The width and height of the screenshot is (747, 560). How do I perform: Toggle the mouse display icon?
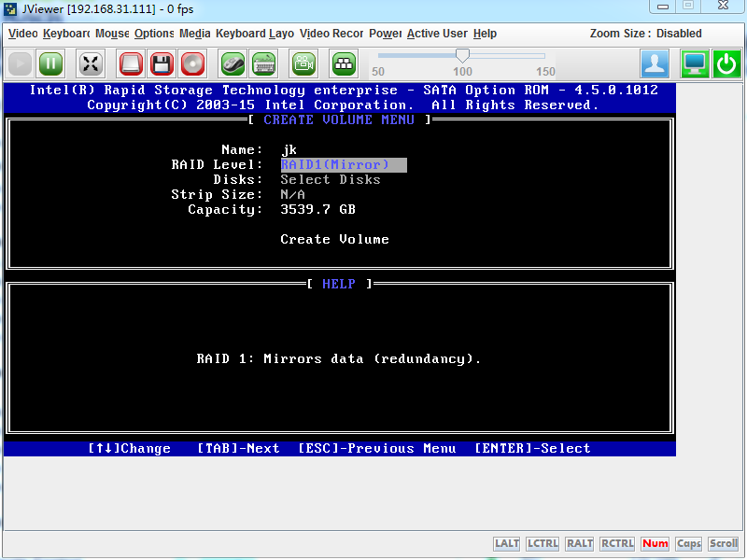point(233,63)
